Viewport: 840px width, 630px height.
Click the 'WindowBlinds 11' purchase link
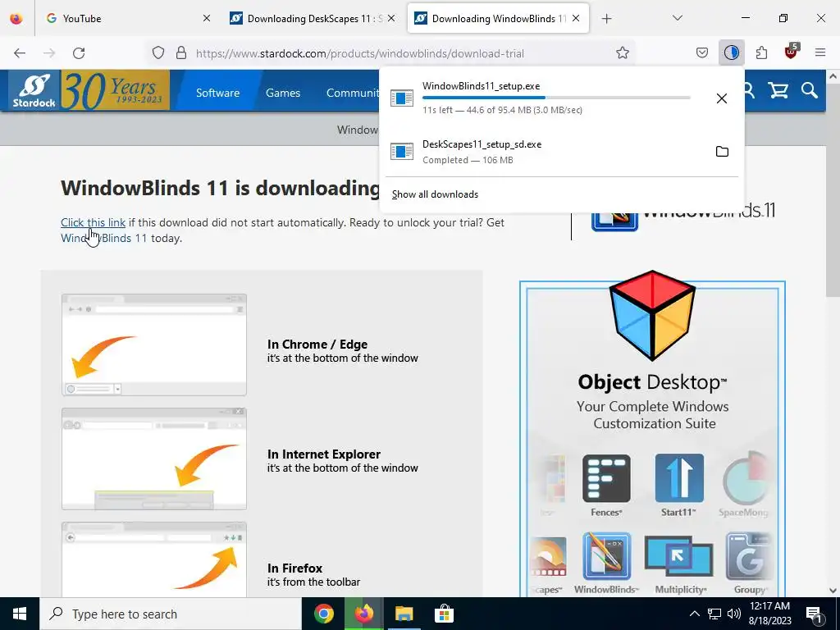click(x=104, y=238)
